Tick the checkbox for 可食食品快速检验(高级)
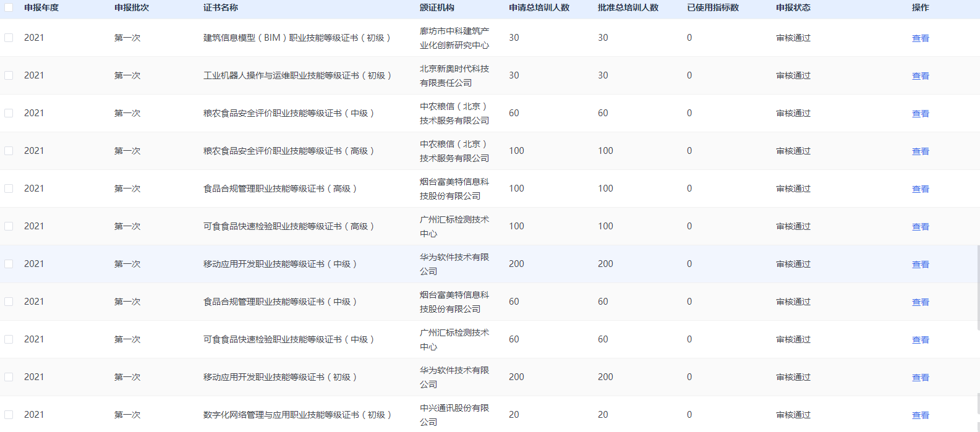 pos(9,226)
